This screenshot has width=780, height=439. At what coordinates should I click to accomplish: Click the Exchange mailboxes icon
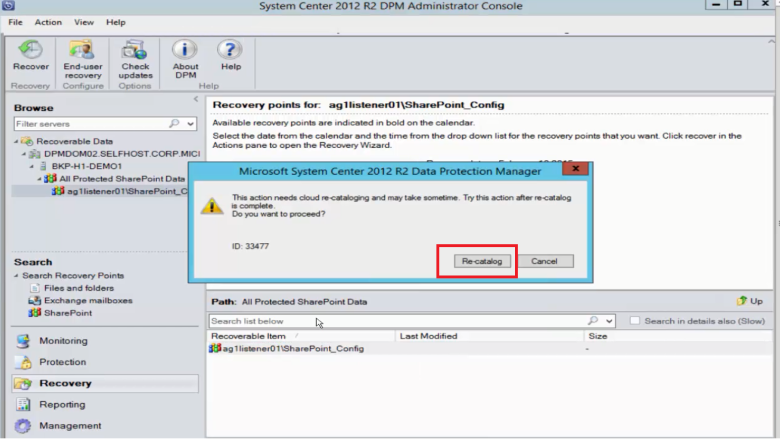34,300
